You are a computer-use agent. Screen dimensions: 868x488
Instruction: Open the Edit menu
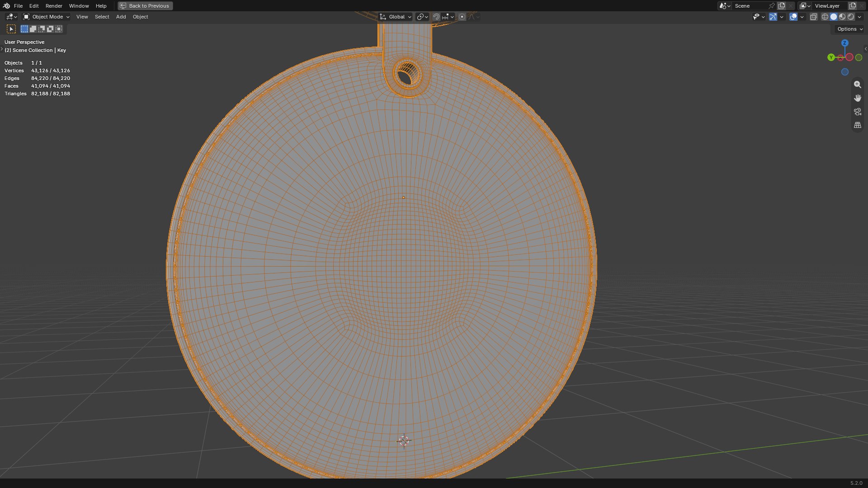tap(34, 6)
